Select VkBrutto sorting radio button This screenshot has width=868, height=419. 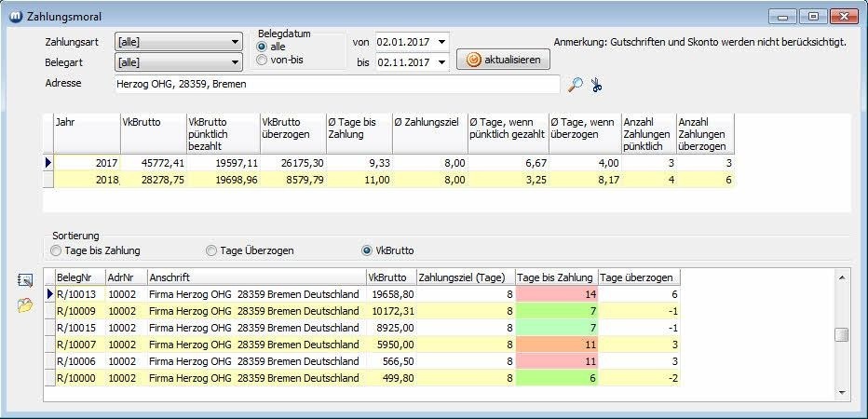tap(367, 250)
